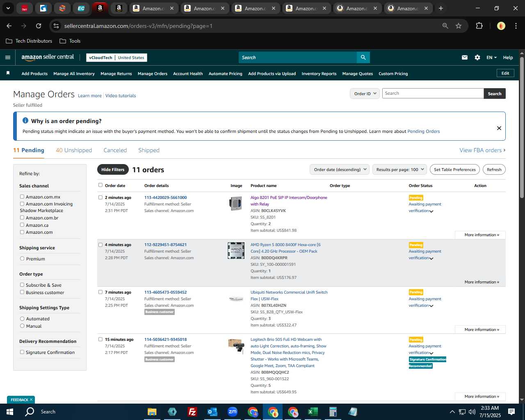Screen dimensions: 525x420
Task: Click the browser back arrow
Action: [x=9, y=26]
